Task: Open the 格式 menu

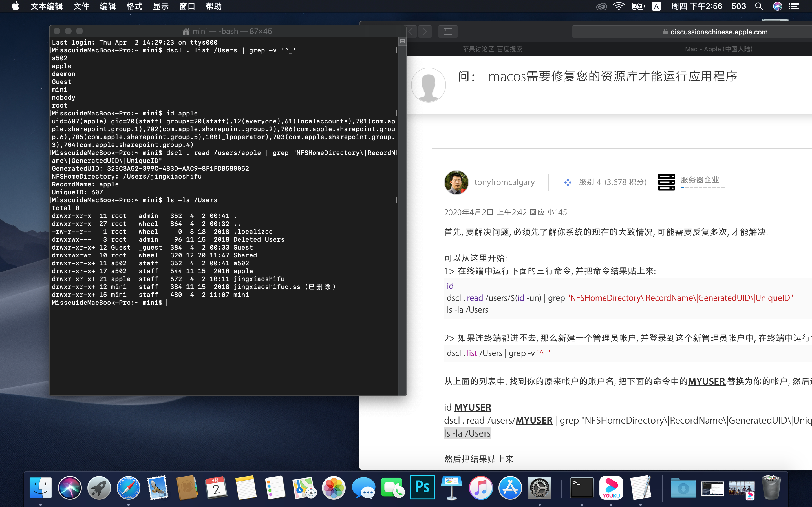Action: coord(134,6)
